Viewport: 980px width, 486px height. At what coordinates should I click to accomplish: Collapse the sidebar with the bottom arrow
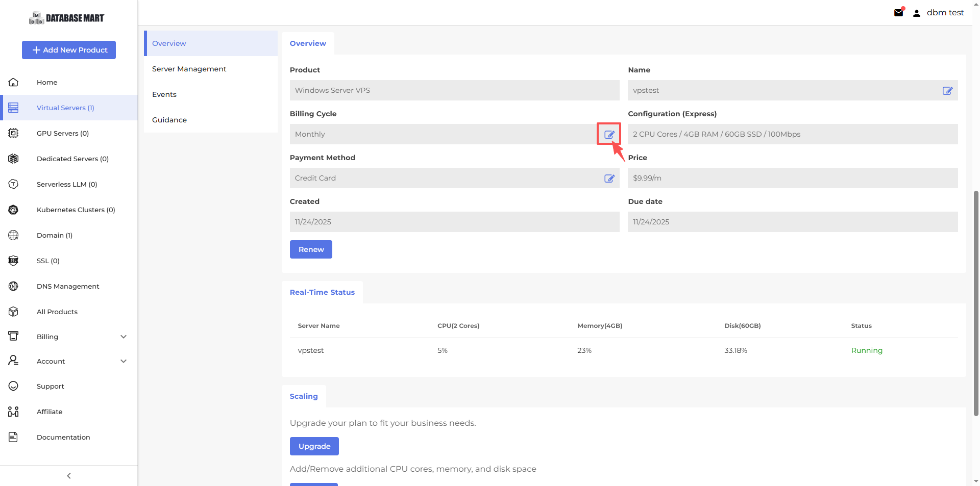tap(69, 476)
